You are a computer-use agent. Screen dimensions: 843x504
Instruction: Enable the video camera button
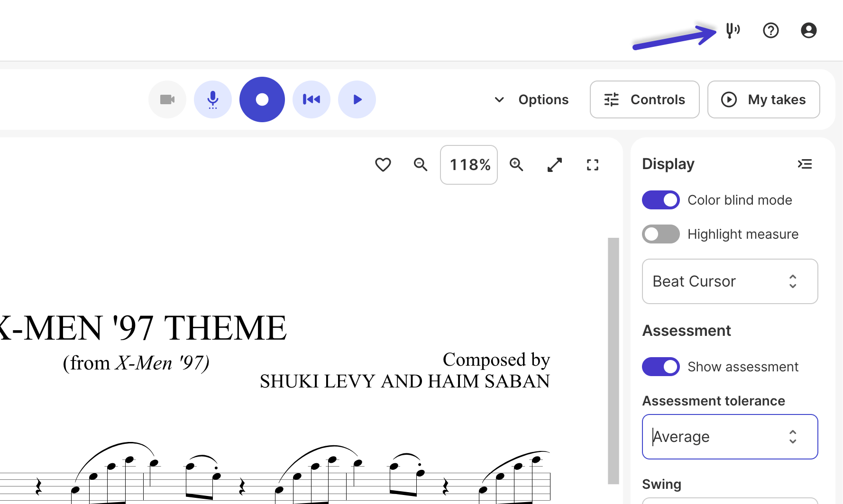coord(167,99)
